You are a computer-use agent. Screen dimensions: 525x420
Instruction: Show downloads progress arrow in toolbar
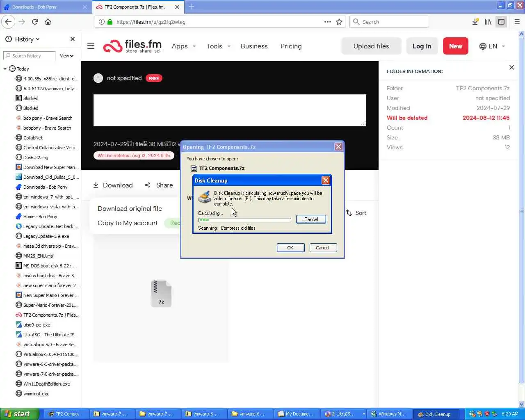[475, 22]
